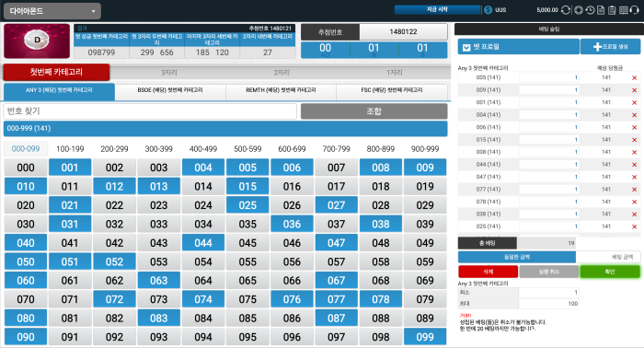Screen dimensions: 644x348
Task: Click the draw number 1480122 field
Action: [403, 31]
